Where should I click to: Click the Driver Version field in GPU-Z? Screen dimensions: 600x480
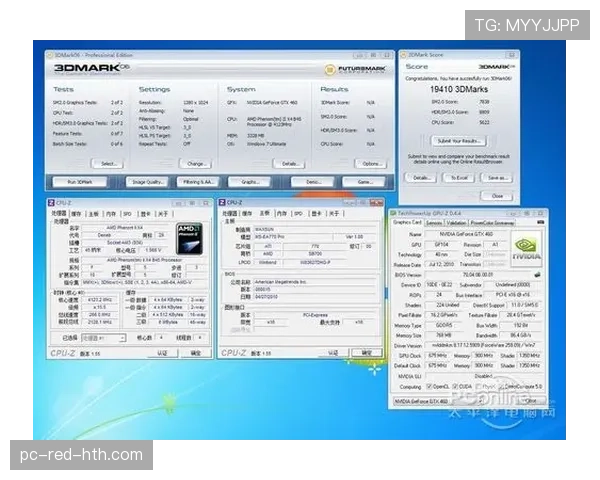tap(484, 345)
